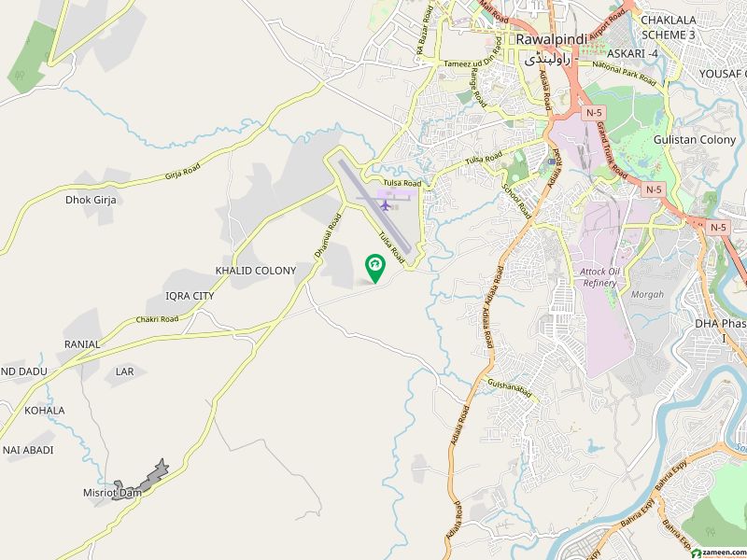This screenshot has height=560, width=747.
Task: Select the Rawalpindi city label
Action: [552, 39]
